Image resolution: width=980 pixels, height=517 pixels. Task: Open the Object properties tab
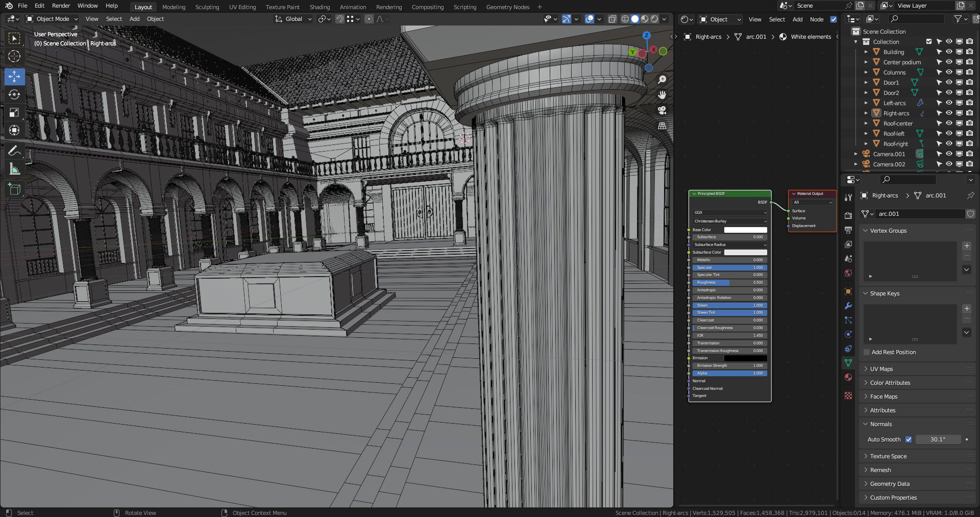848,291
